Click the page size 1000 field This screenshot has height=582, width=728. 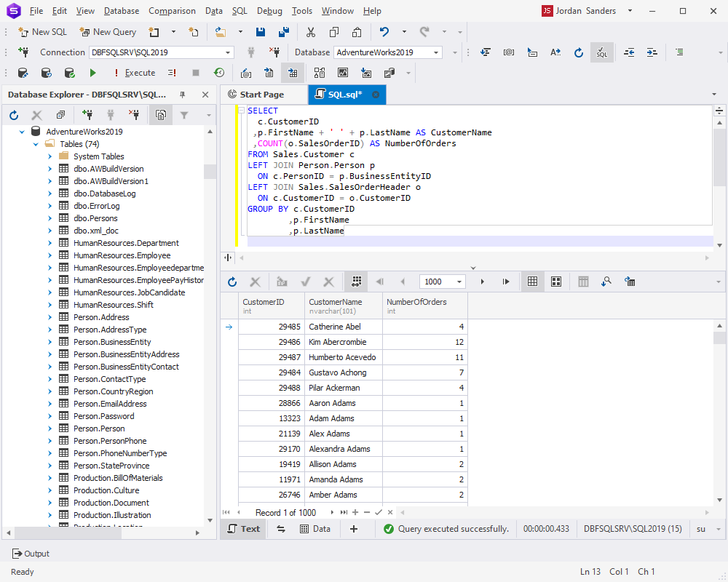[x=437, y=282]
